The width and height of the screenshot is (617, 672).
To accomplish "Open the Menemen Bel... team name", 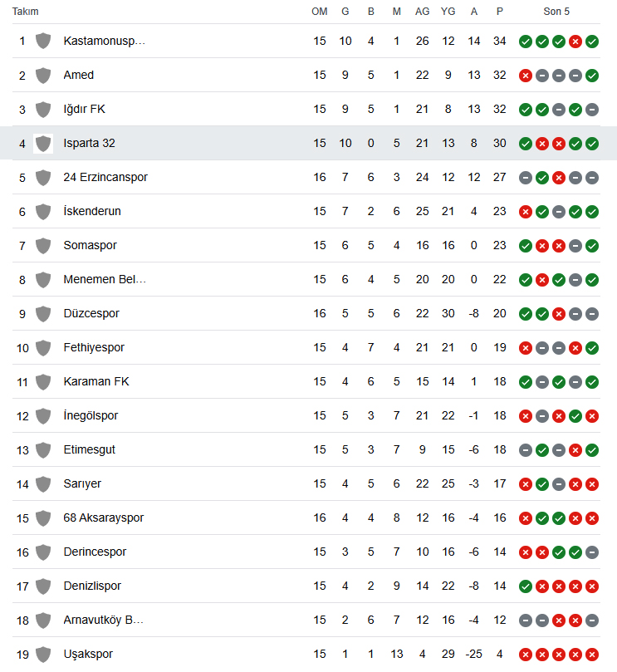I will (x=105, y=279).
